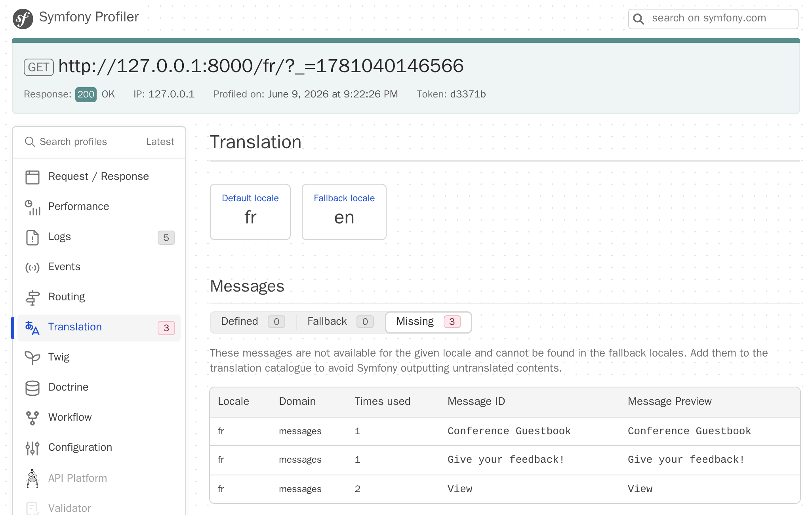The image size is (812, 515).
Task: Open the Logs panel
Action: pyautogui.click(x=99, y=237)
